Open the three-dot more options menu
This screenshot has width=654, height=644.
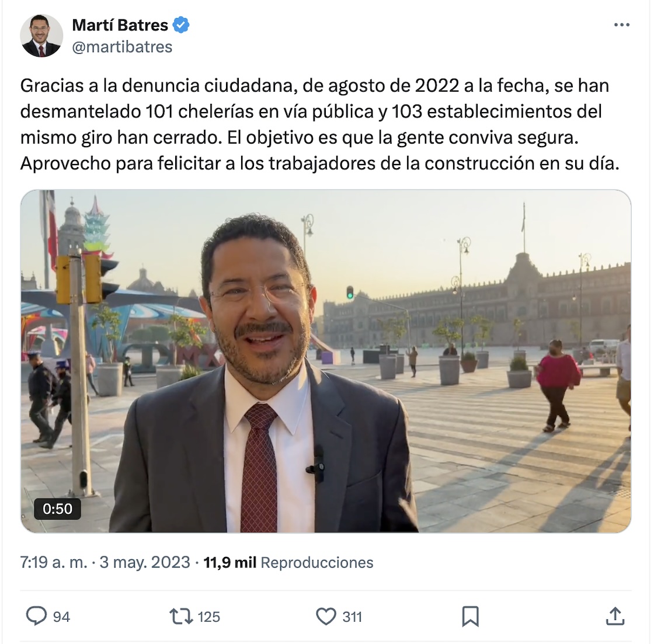pos(621,25)
